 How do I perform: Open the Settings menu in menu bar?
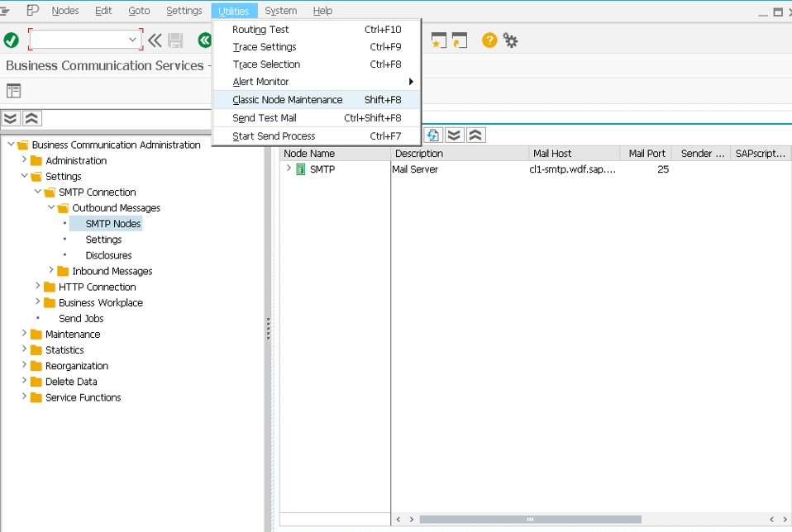(184, 11)
